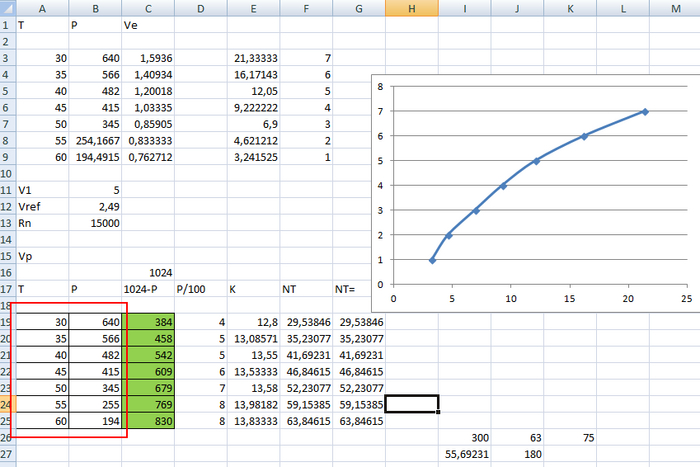Screen dimensions: 700x467
Task: Select column E header
Action: coord(253,8)
